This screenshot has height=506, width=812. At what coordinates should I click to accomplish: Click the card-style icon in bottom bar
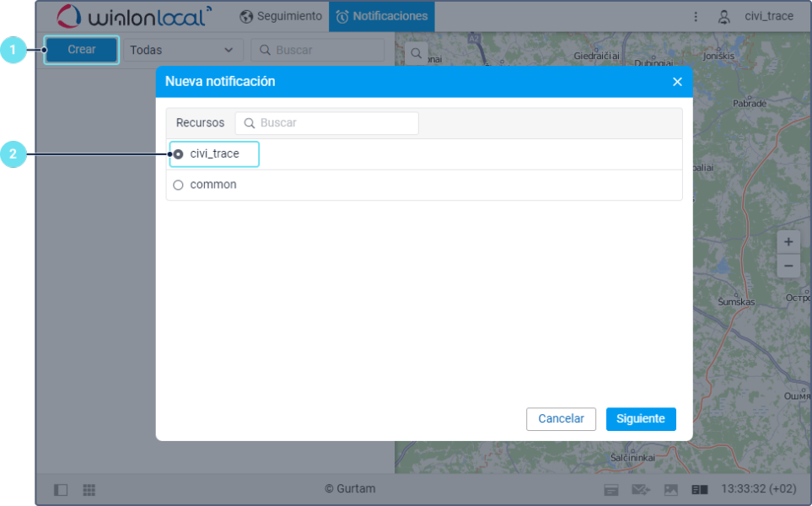coord(610,490)
